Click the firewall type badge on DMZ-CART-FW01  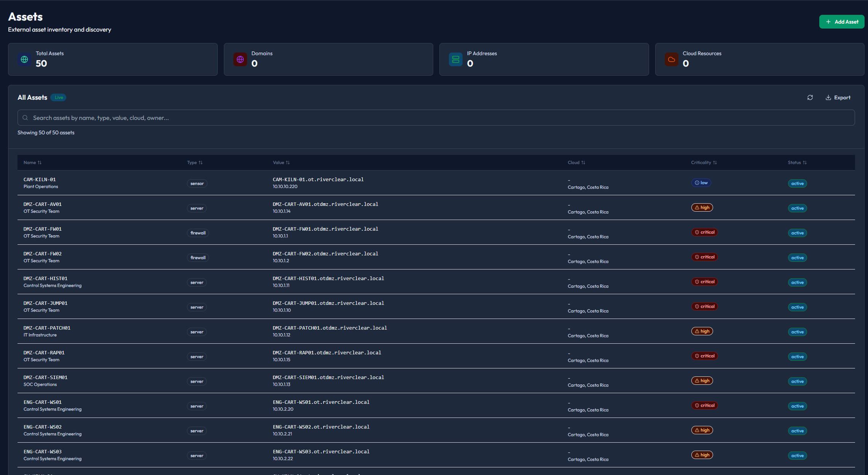tap(198, 233)
